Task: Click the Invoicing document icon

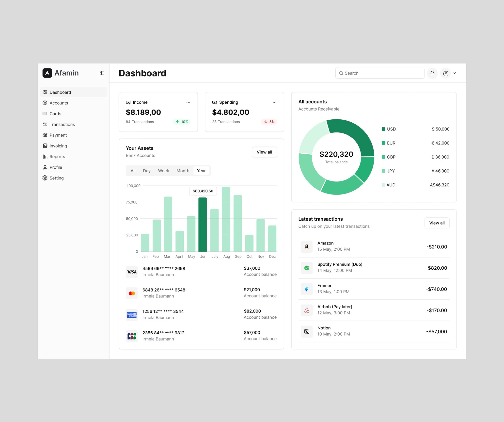Action: pyautogui.click(x=45, y=146)
